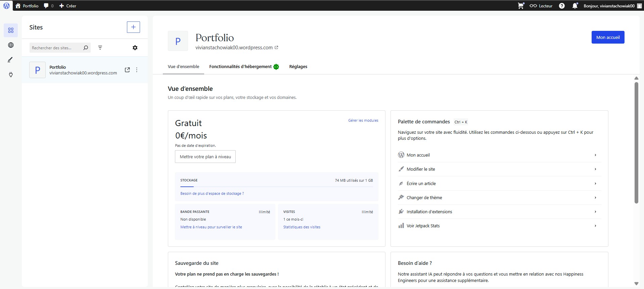This screenshot has height=289, width=644.
Task: Click plug icon beside Installation d'extensions
Action: (401, 212)
